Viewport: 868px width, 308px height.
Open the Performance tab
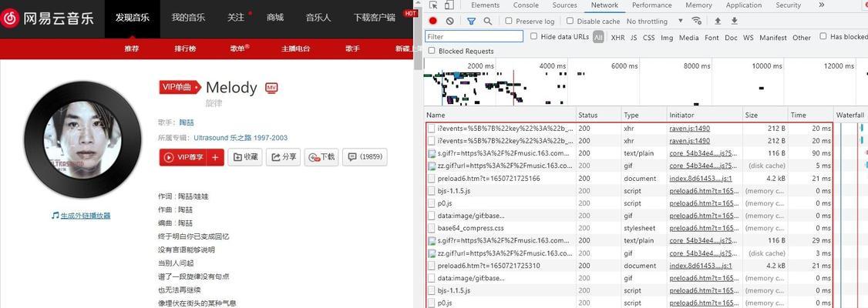(651, 5)
